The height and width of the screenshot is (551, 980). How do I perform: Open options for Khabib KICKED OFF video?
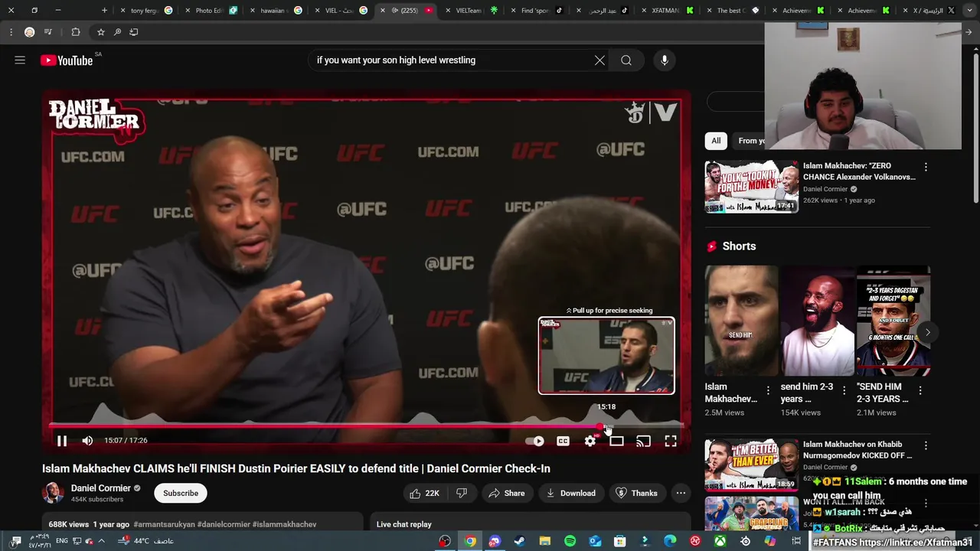point(926,445)
